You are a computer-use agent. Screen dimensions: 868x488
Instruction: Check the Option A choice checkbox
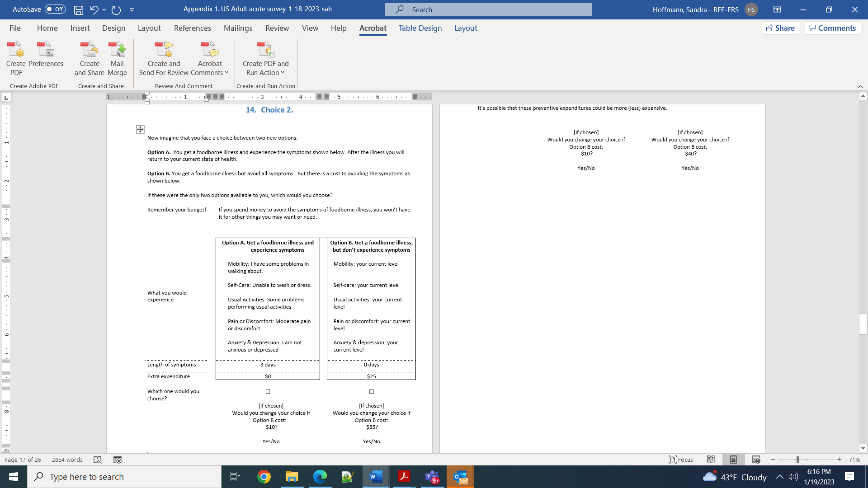pyautogui.click(x=268, y=392)
